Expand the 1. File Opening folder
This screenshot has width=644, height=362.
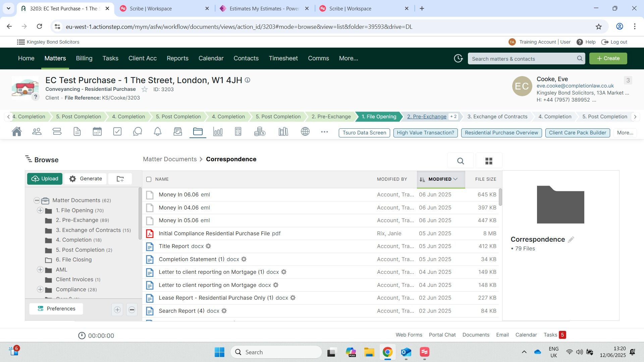pos(40,210)
